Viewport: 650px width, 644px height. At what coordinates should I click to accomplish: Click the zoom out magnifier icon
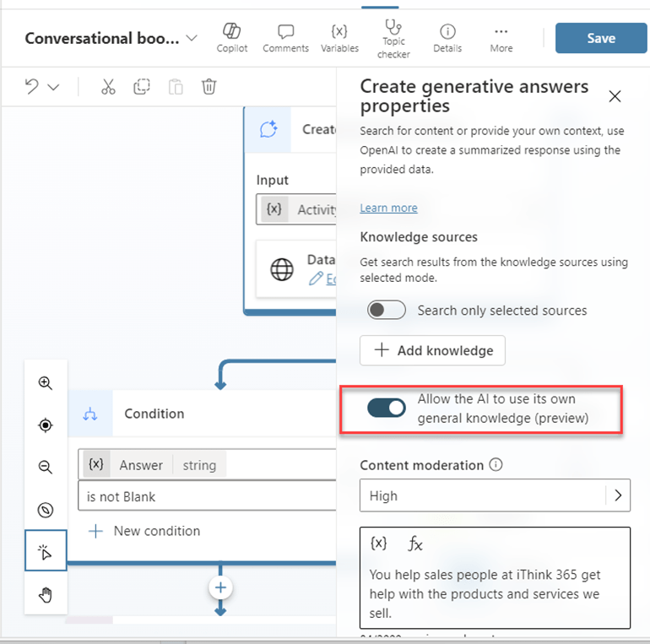pyautogui.click(x=46, y=467)
